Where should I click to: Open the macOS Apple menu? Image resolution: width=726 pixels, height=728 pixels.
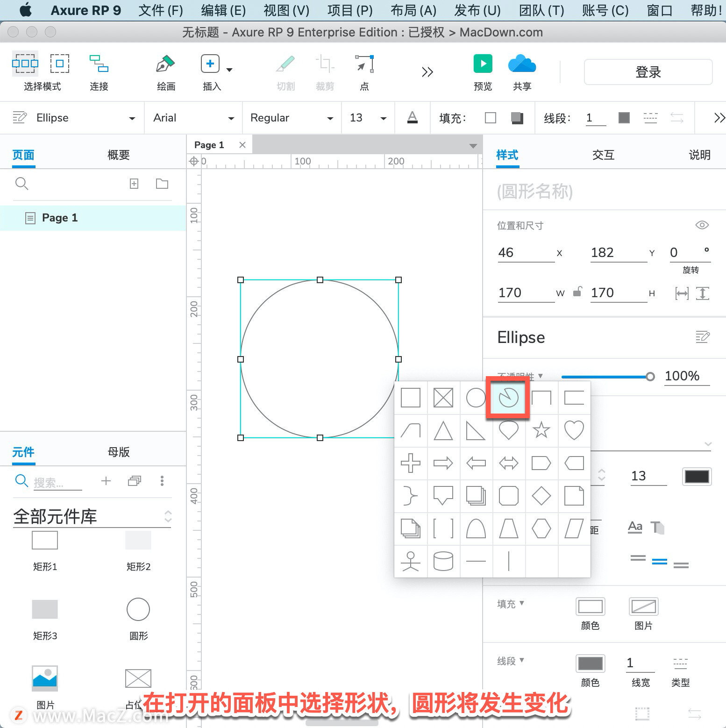pos(26,10)
